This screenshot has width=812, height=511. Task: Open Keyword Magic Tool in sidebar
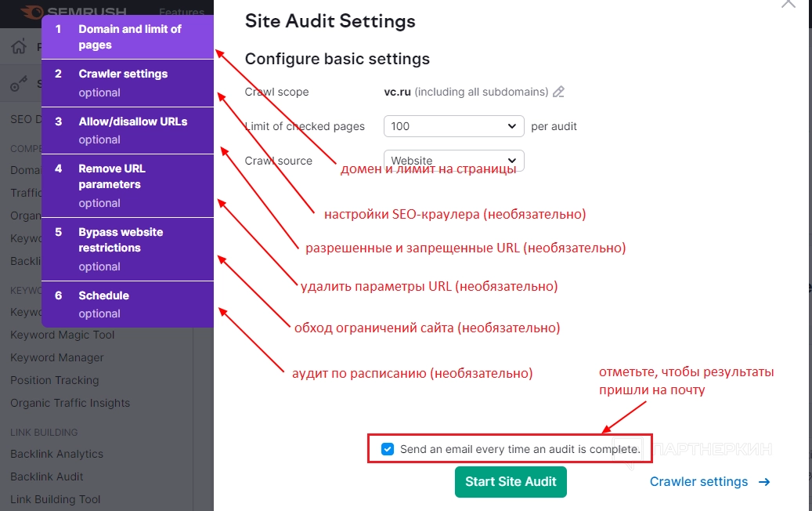(63, 335)
